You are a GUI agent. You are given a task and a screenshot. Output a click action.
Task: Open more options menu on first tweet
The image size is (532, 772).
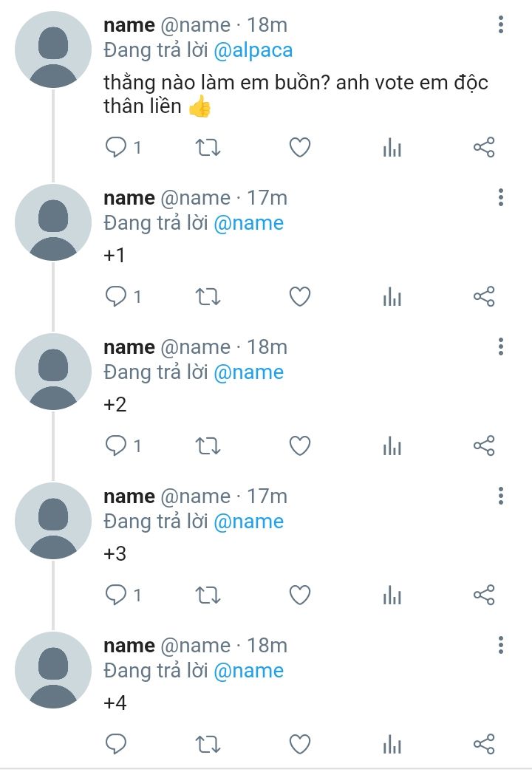(x=501, y=25)
